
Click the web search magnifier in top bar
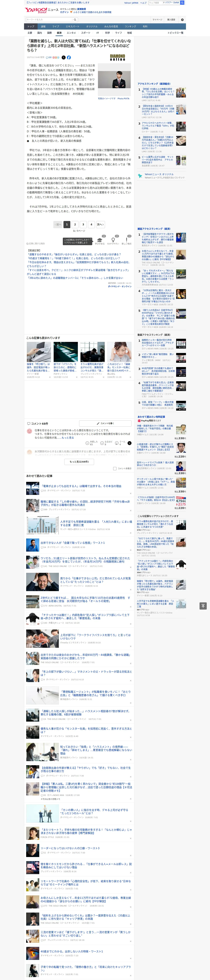pyautogui.click(x=182, y=3)
